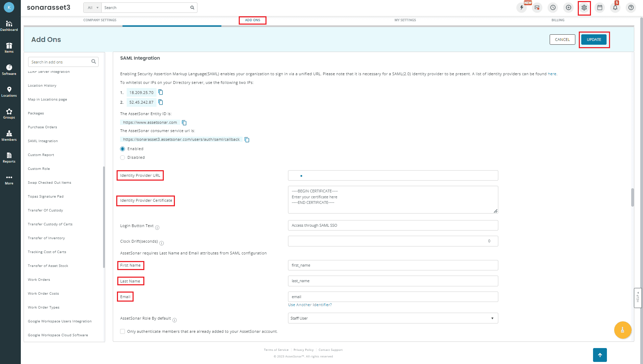The image size is (643, 364).
Task: Show More sidebar options
Action: [9, 180]
